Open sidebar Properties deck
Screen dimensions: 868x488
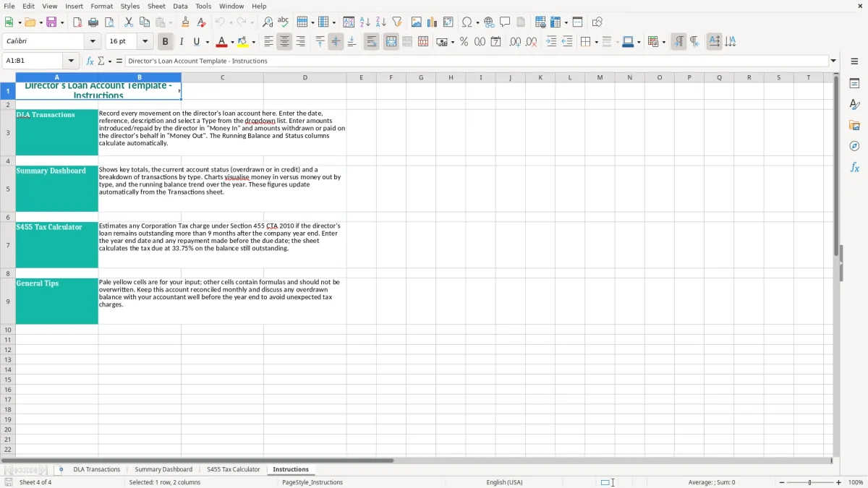854,84
